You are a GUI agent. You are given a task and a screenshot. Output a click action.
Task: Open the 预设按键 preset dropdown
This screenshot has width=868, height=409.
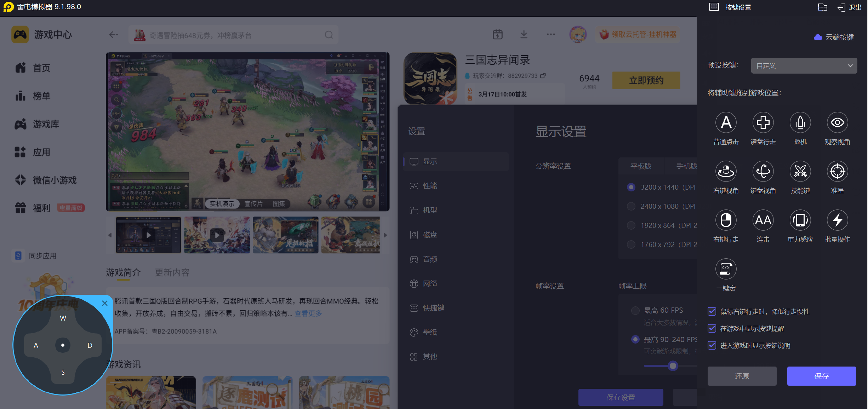804,66
